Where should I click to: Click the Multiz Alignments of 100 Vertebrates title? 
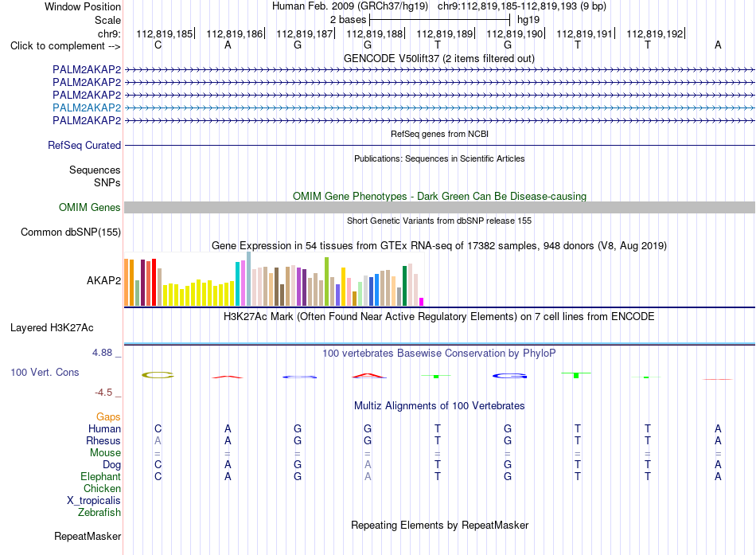click(x=439, y=406)
